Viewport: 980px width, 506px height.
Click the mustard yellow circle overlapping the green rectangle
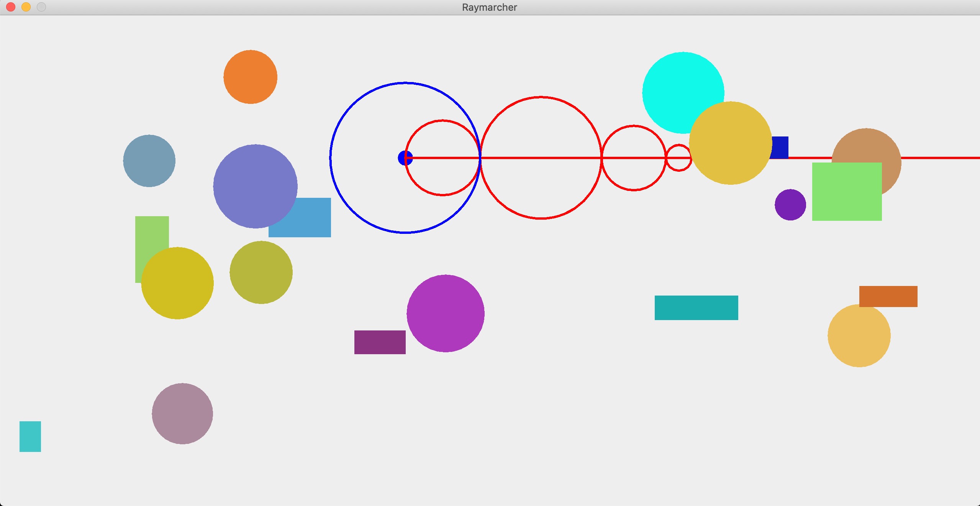click(x=177, y=283)
